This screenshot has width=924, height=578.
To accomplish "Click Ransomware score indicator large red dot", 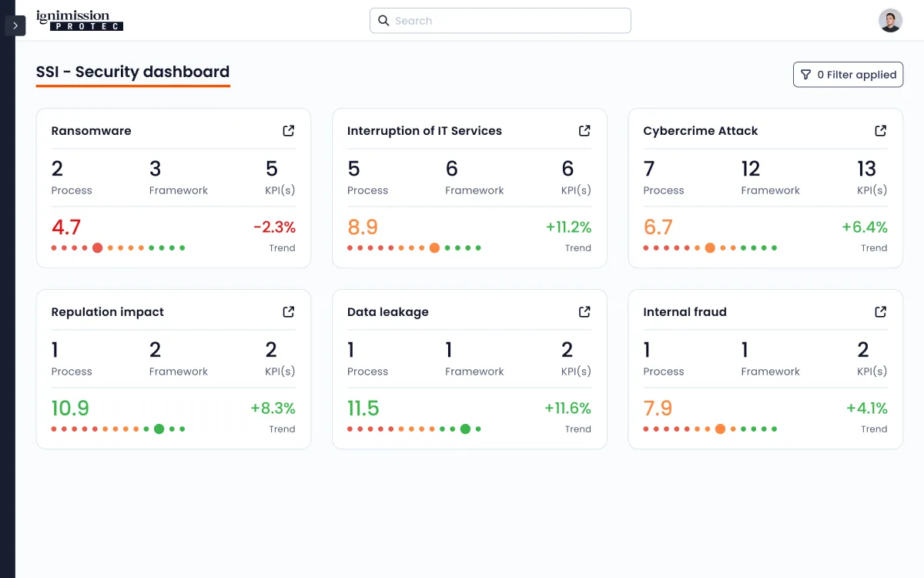I will point(97,248).
